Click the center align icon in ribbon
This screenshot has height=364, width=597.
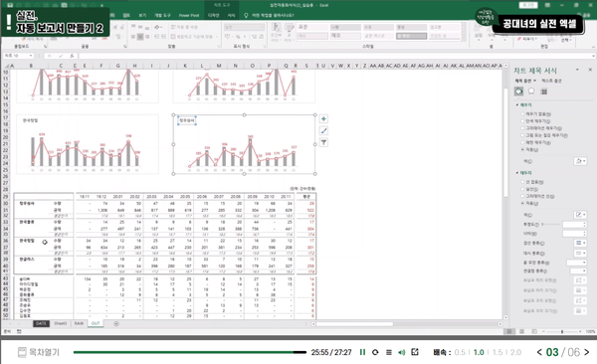140,37
